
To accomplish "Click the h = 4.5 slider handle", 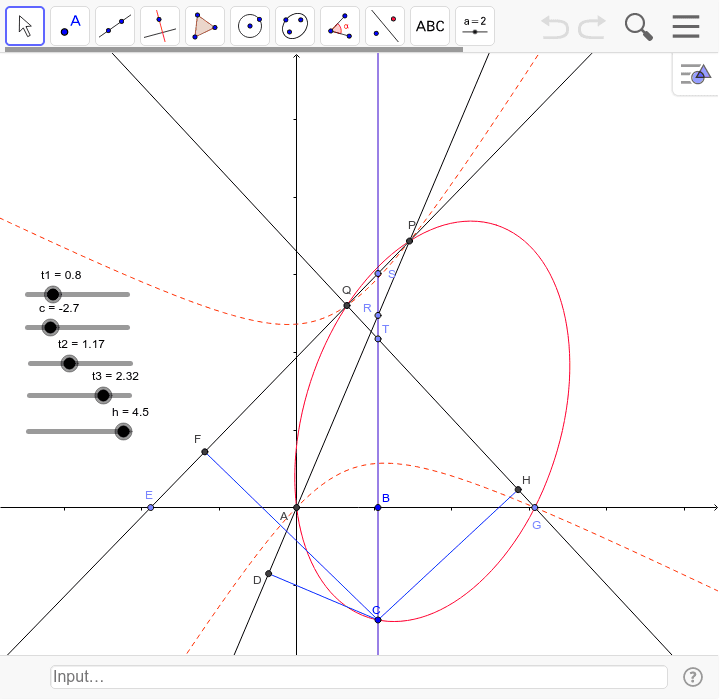I will (x=123, y=431).
